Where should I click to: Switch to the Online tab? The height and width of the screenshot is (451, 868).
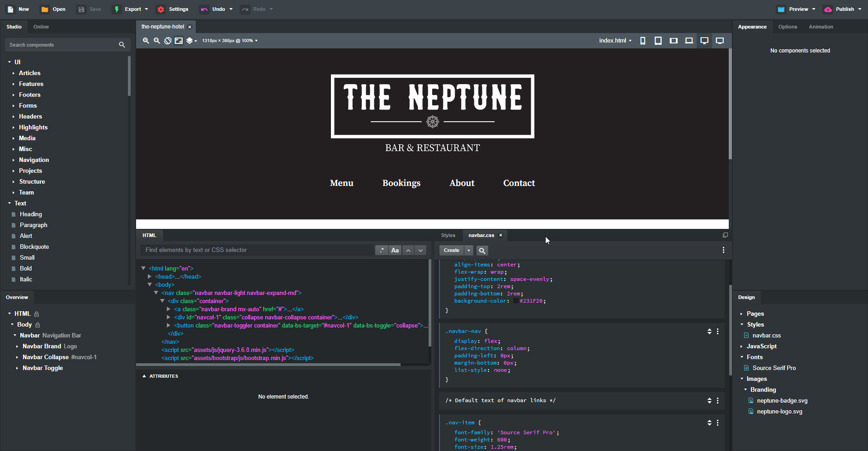41,27
